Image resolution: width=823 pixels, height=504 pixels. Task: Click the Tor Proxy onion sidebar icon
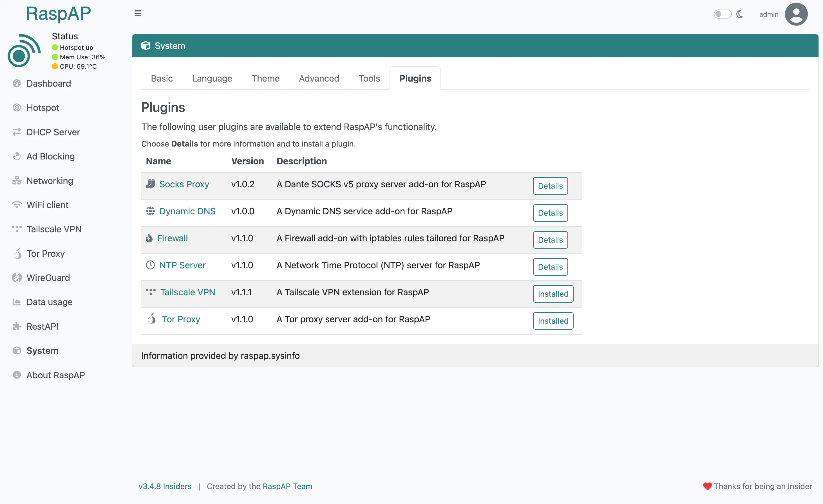point(17,253)
